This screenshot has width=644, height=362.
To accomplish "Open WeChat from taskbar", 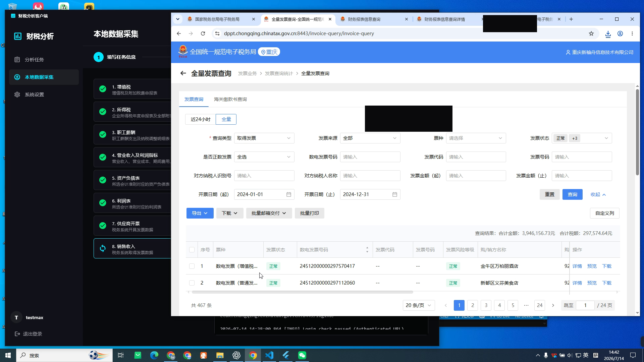I will point(302,355).
